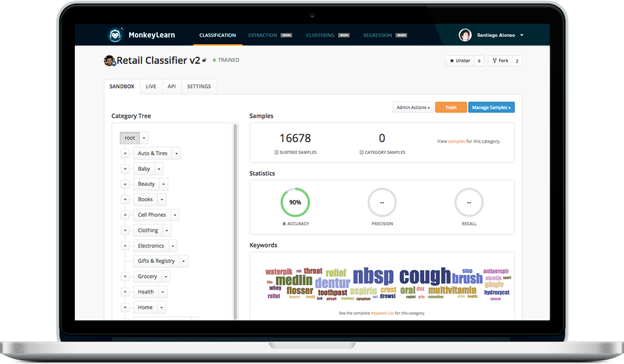Select the Gifts & Registry category label
The height and width of the screenshot is (364, 624).
[x=157, y=261]
